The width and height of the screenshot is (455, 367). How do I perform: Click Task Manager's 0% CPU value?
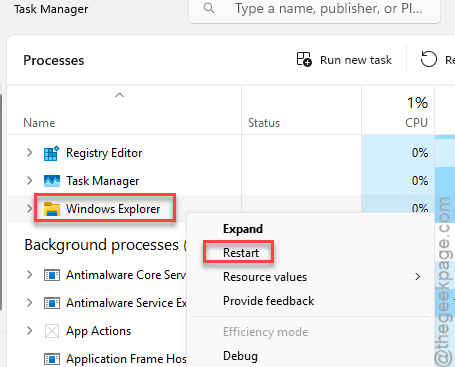click(x=420, y=181)
